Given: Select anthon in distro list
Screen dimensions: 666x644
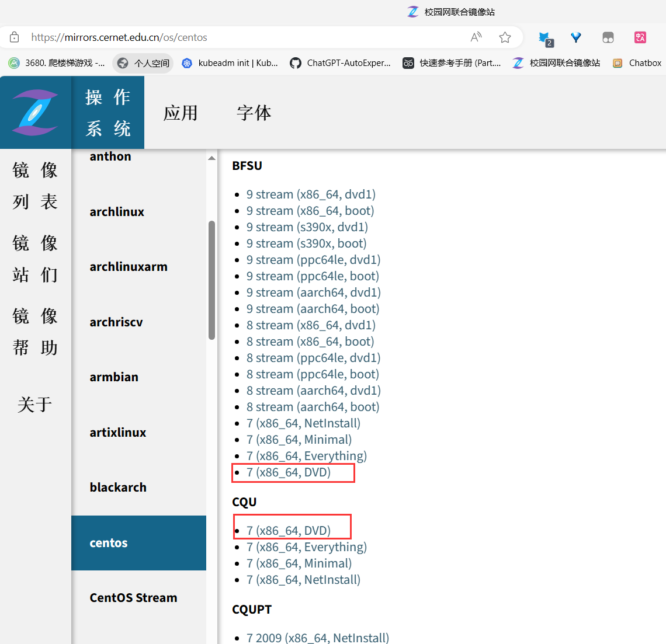Looking at the screenshot, I should pyautogui.click(x=110, y=156).
